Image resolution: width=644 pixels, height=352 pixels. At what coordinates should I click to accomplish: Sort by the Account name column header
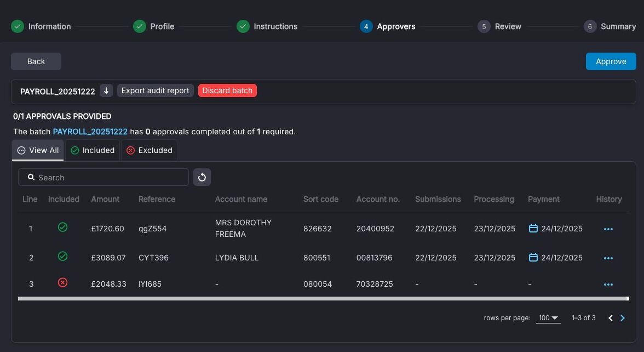coord(241,199)
